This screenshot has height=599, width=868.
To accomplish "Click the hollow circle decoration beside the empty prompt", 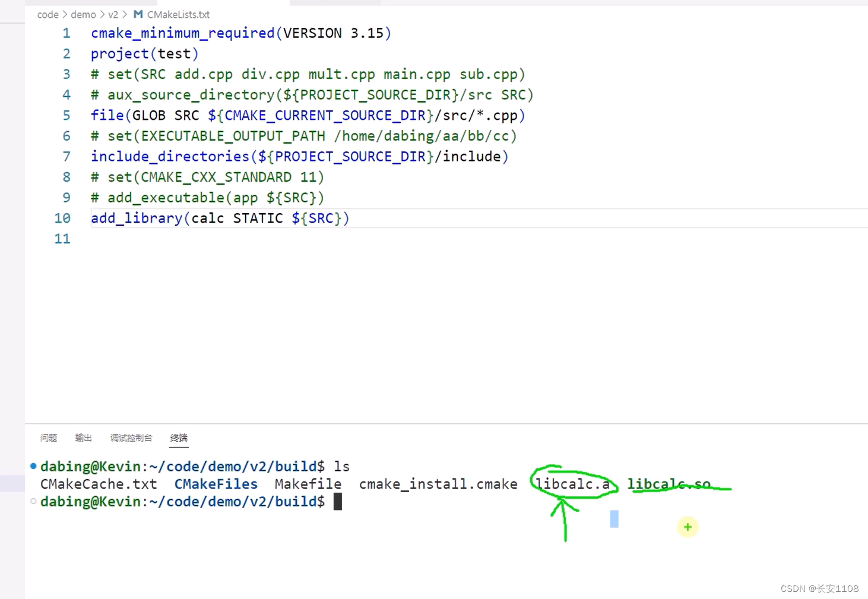I will (x=33, y=501).
